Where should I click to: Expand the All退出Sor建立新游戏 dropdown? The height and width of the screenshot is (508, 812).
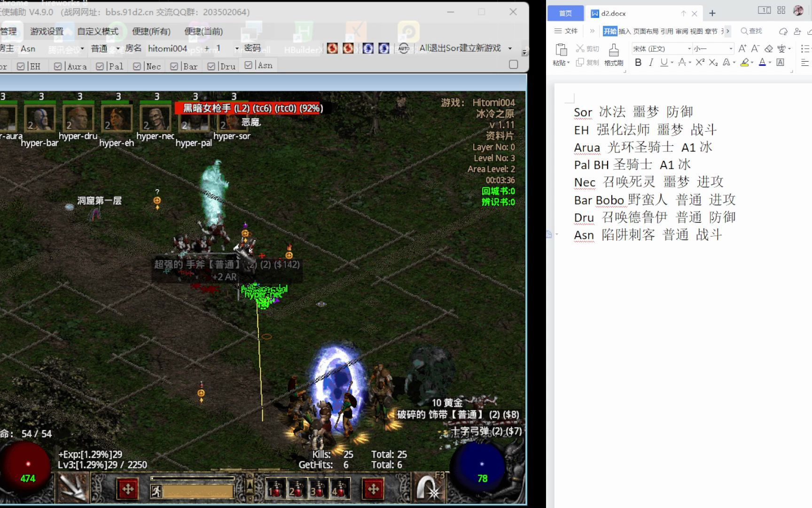pyautogui.click(x=510, y=48)
